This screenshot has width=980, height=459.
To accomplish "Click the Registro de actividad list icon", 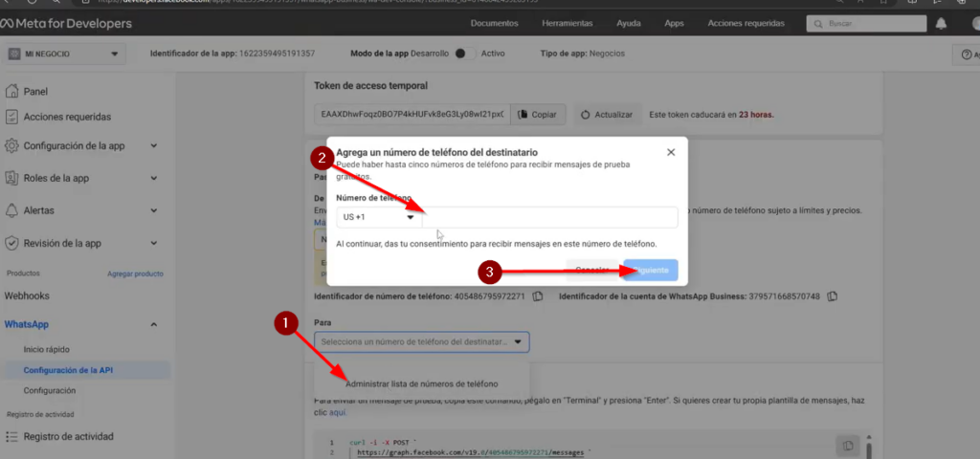I will click(x=11, y=436).
